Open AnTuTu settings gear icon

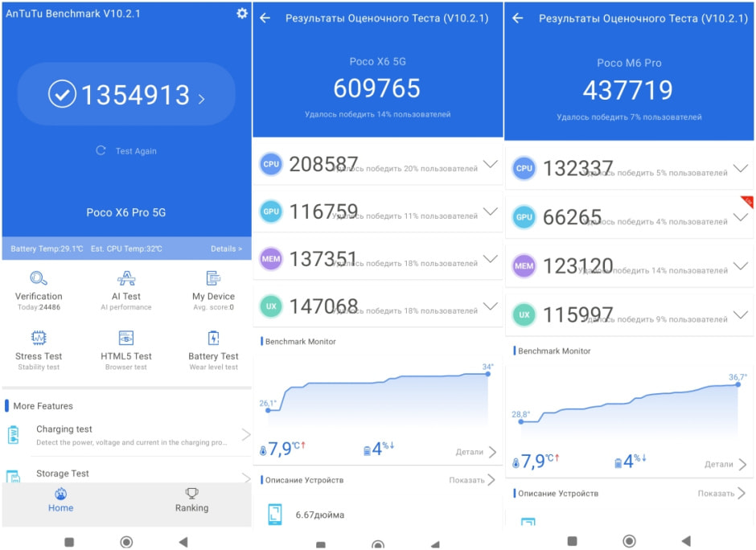(x=241, y=14)
